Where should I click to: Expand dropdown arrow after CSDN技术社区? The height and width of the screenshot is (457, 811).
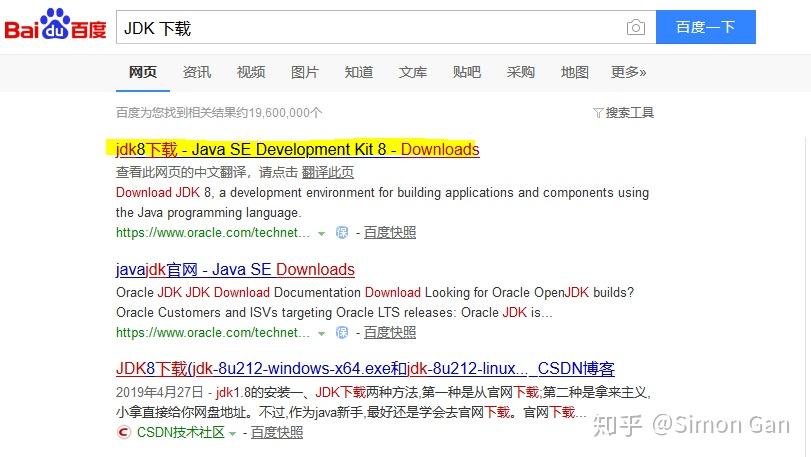[x=232, y=433]
